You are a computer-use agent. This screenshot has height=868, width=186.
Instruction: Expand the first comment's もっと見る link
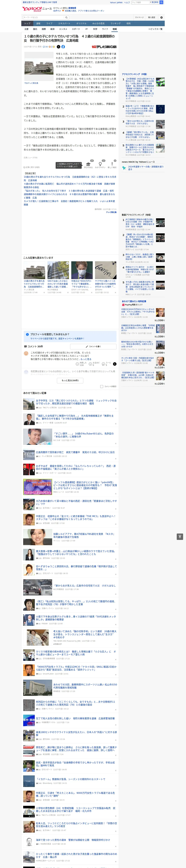point(86,359)
